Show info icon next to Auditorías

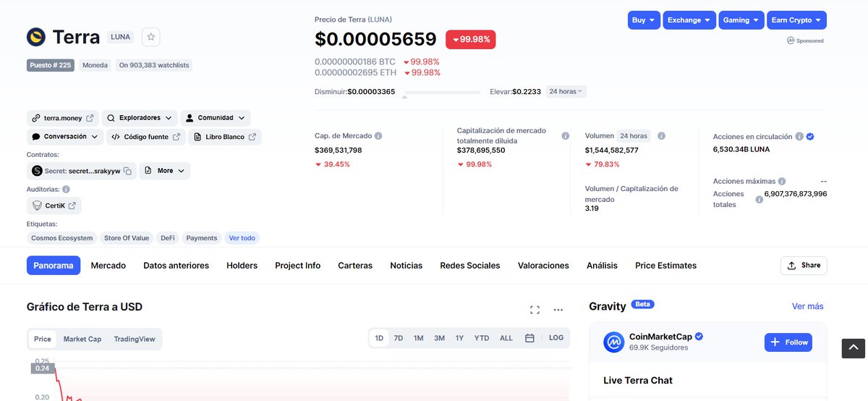[66, 189]
